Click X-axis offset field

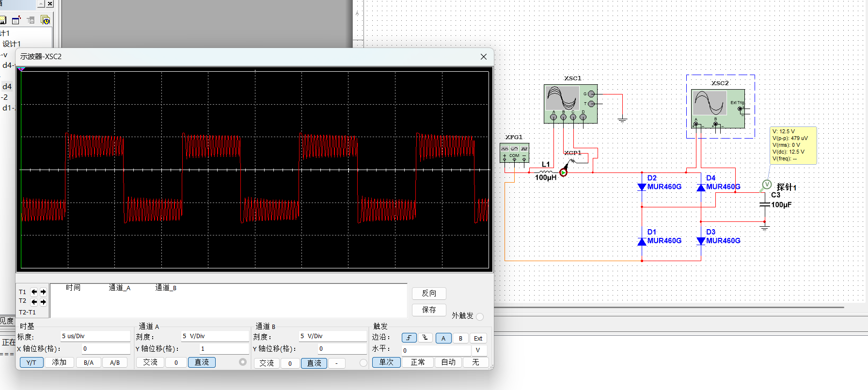[106, 349]
